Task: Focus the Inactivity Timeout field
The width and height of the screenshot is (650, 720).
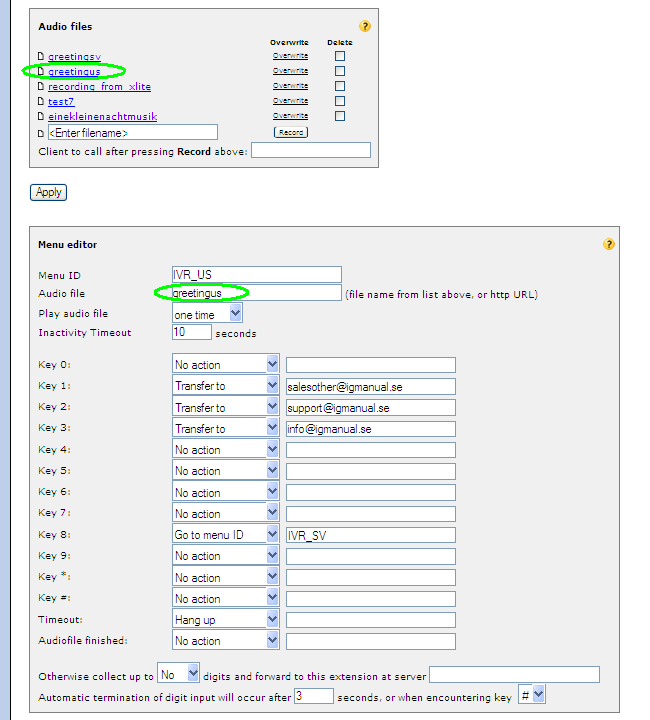Action: [191, 332]
